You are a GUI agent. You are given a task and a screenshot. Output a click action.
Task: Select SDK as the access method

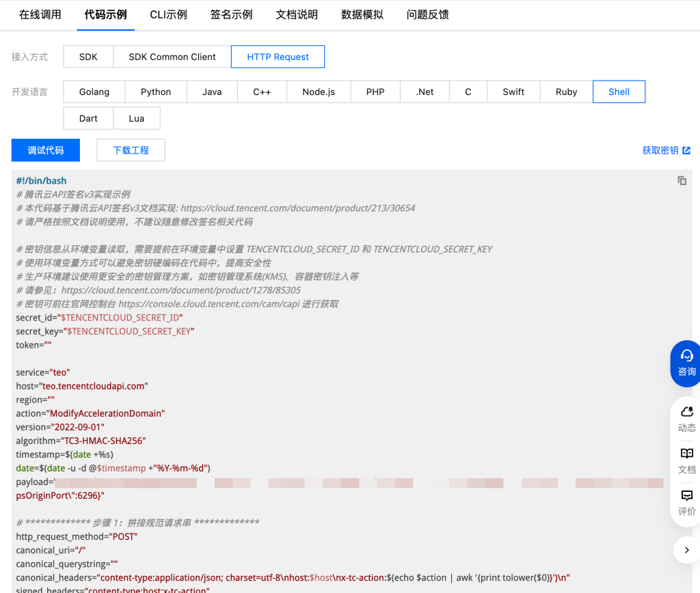pyautogui.click(x=88, y=57)
